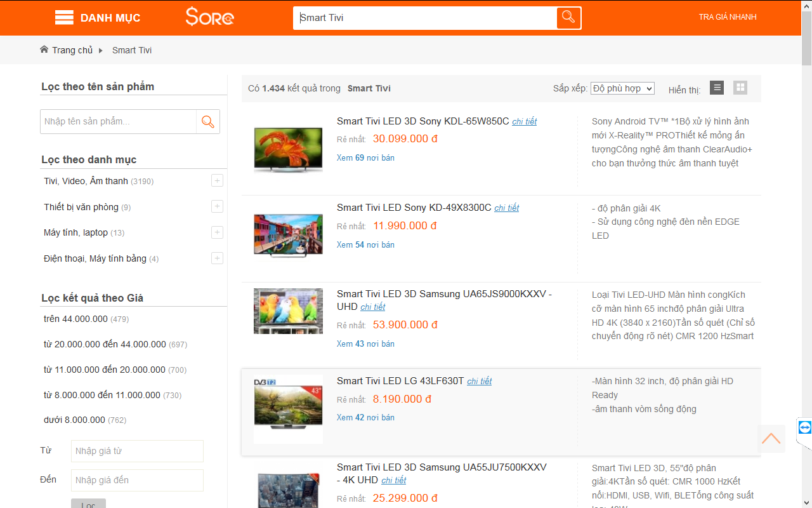This screenshot has width=812, height=508.
Task: Filter prices từ 8.000.000 đến 11.000.000
Action: click(x=102, y=395)
